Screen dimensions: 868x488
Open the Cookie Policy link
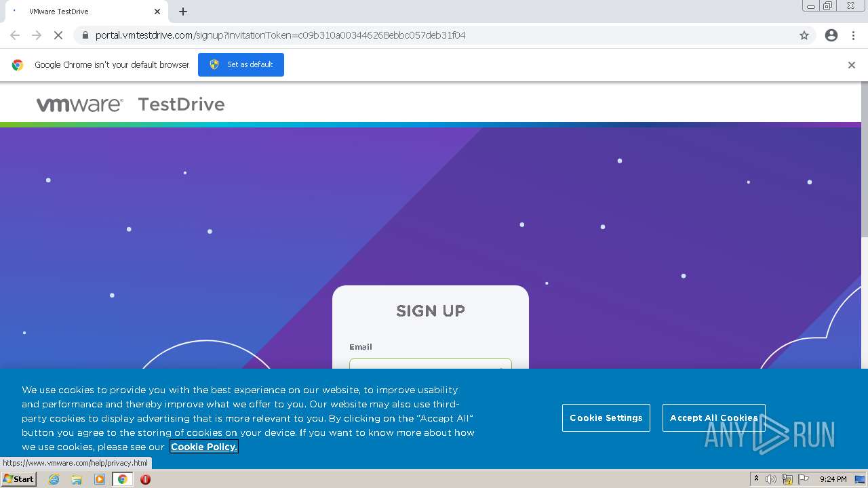[x=203, y=447]
